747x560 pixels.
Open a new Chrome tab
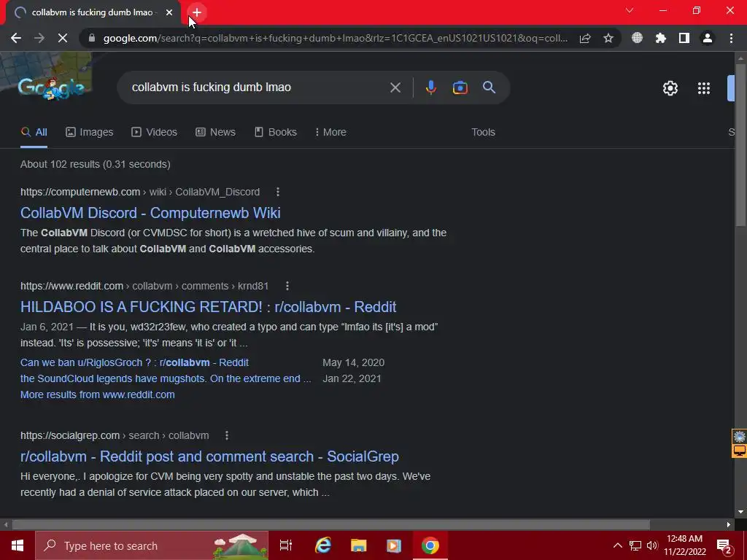(x=197, y=12)
